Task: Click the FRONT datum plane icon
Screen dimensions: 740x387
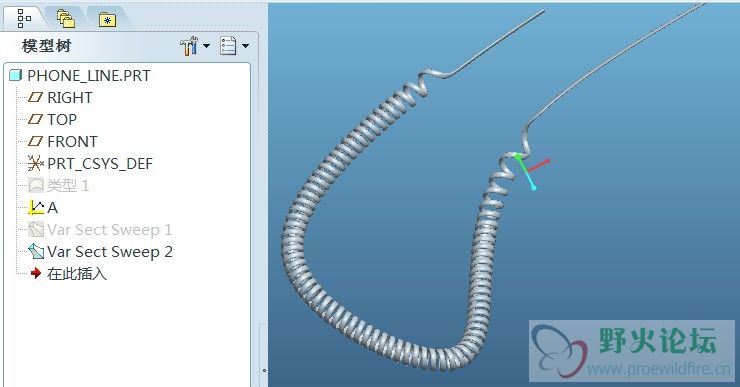Action: click(35, 141)
